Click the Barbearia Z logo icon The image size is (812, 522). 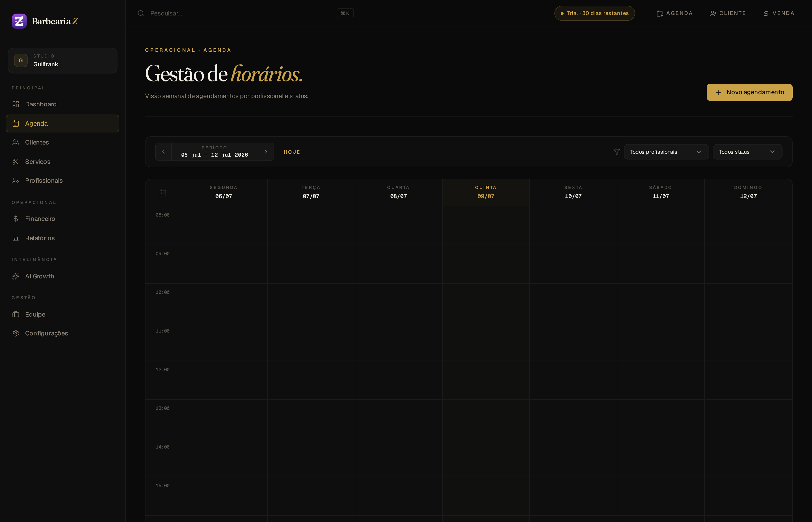pos(19,21)
